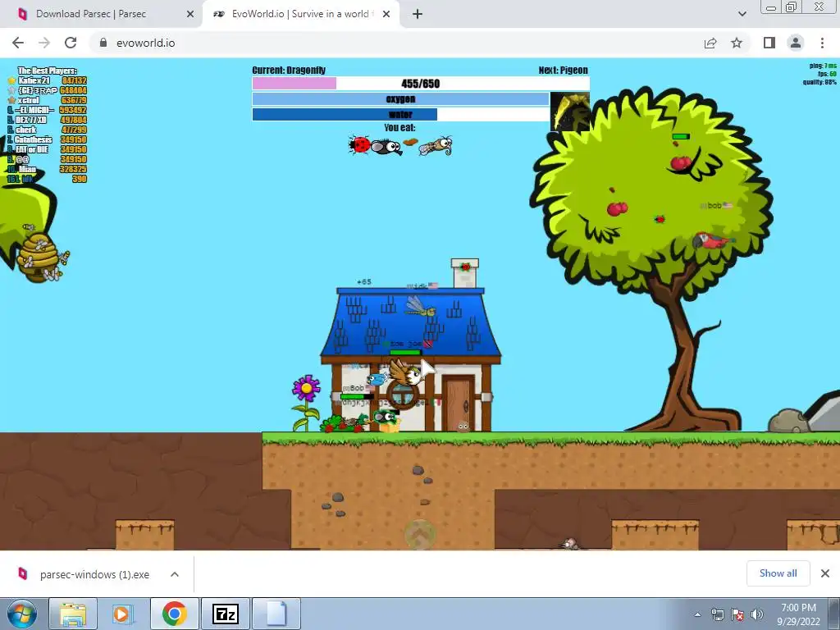The image size is (840, 630).
Task: Open the tab search dropdown chevron
Action: tap(742, 14)
